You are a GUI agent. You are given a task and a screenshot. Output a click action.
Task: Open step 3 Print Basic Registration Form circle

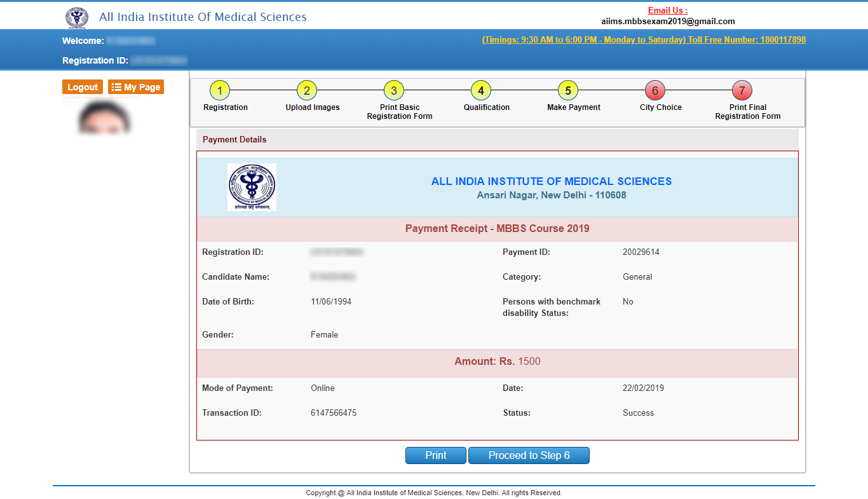click(x=394, y=91)
